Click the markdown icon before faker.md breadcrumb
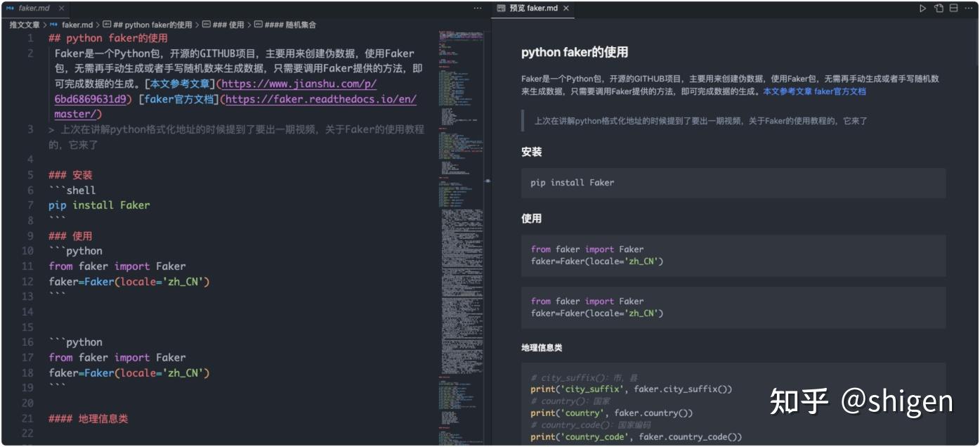This screenshot has width=980, height=447. click(x=54, y=25)
